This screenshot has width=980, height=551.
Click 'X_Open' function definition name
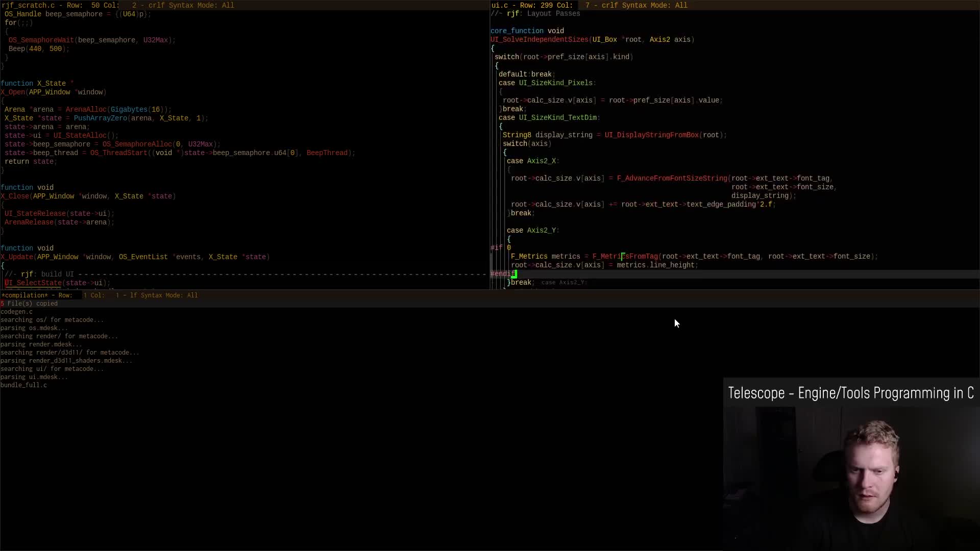coord(13,92)
